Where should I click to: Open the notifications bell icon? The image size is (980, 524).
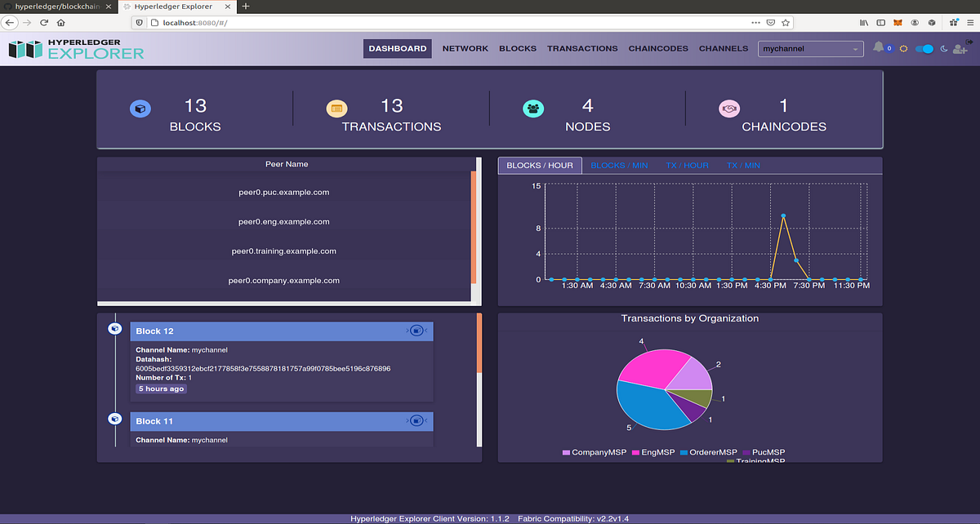point(878,48)
